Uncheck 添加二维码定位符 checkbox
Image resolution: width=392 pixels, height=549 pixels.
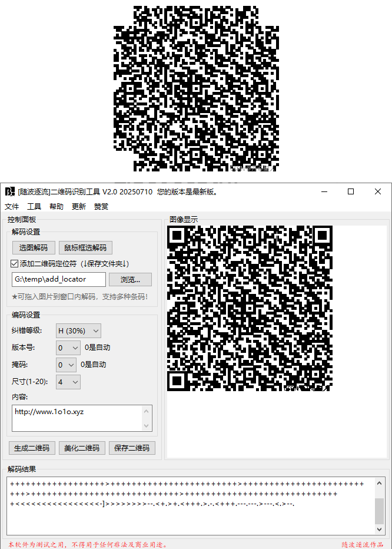coord(14,264)
